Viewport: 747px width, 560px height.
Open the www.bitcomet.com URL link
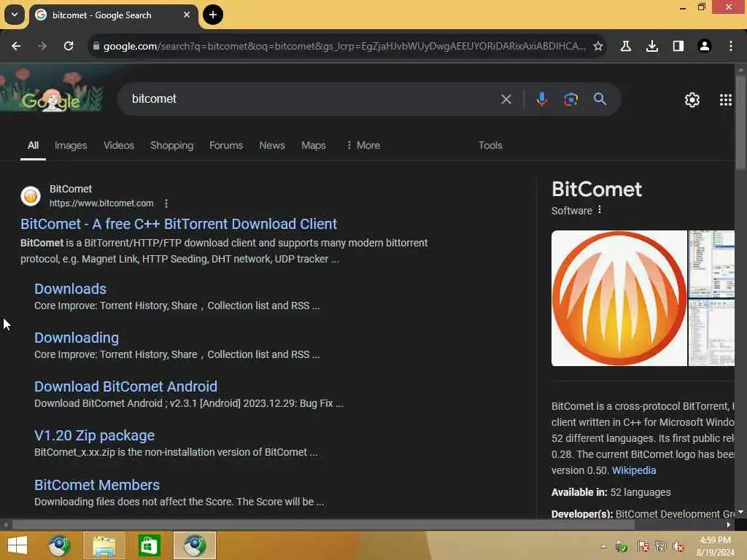[x=101, y=203]
